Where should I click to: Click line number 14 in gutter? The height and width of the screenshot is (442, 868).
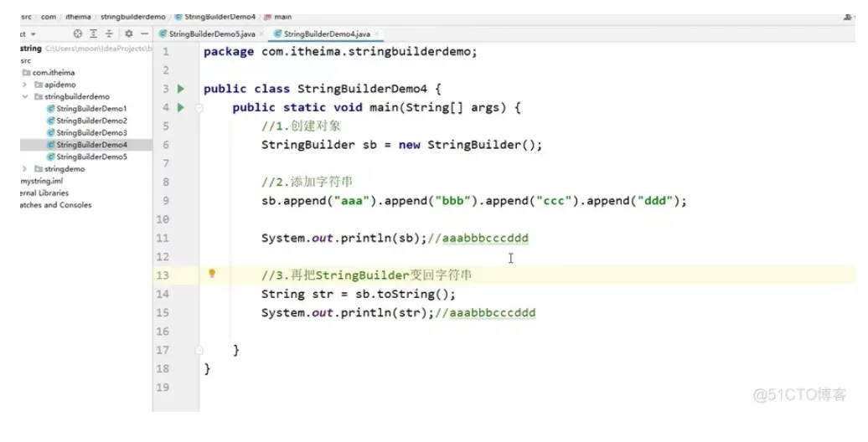(163, 294)
